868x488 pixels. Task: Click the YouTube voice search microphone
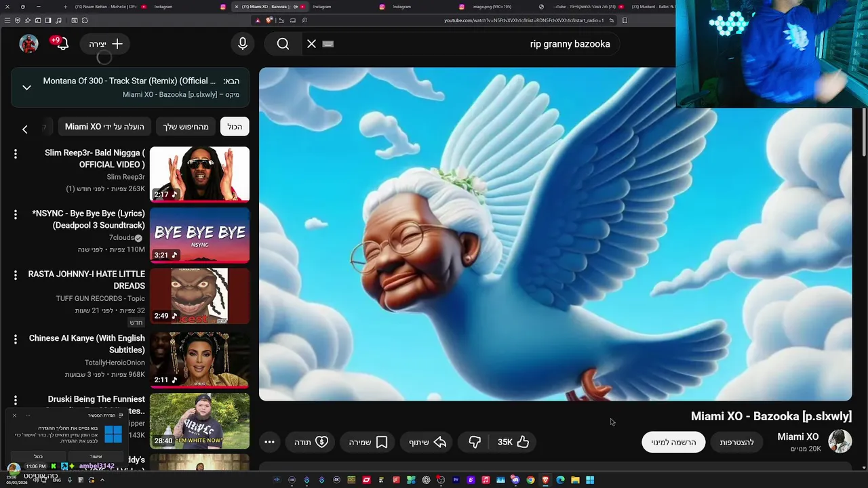tap(243, 44)
